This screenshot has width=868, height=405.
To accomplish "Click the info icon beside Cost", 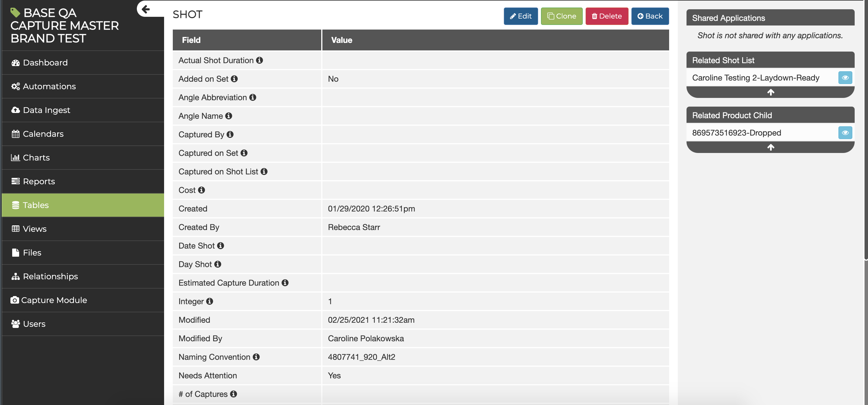I will pos(201,190).
